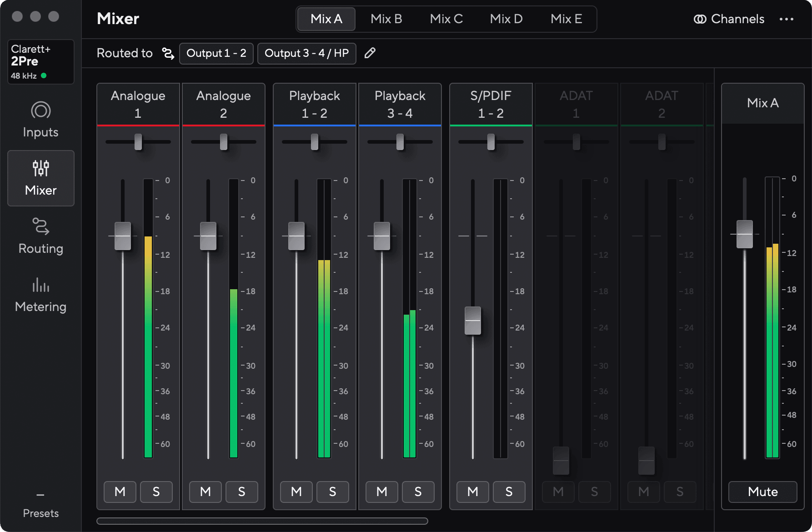The width and height of the screenshot is (812, 532).
Task: Solo the ADAT 1 channel
Action: pyautogui.click(x=595, y=492)
